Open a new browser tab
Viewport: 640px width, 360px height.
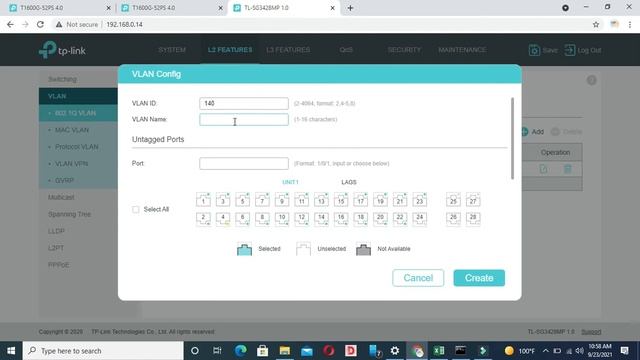tap(350, 8)
